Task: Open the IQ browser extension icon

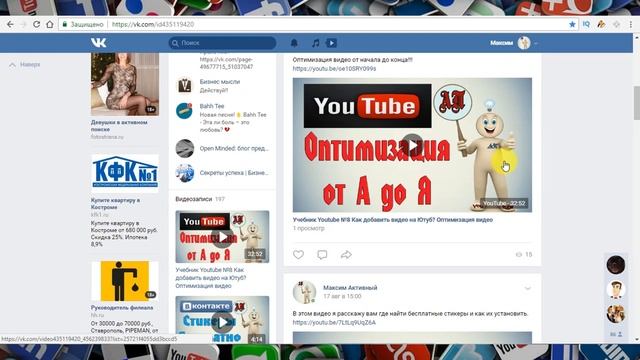Action: 587,24
